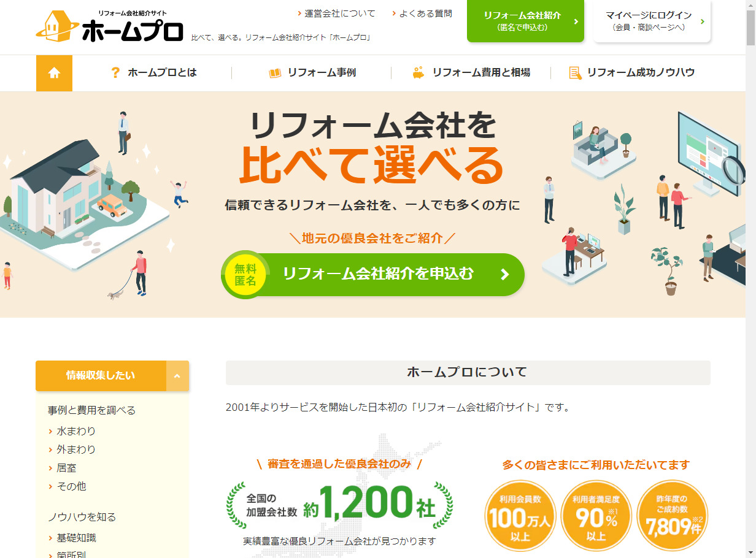Image resolution: width=756 pixels, height=558 pixels.
Task: Click the arrow on top リフォーム会社紹介 button
Action: point(576,21)
